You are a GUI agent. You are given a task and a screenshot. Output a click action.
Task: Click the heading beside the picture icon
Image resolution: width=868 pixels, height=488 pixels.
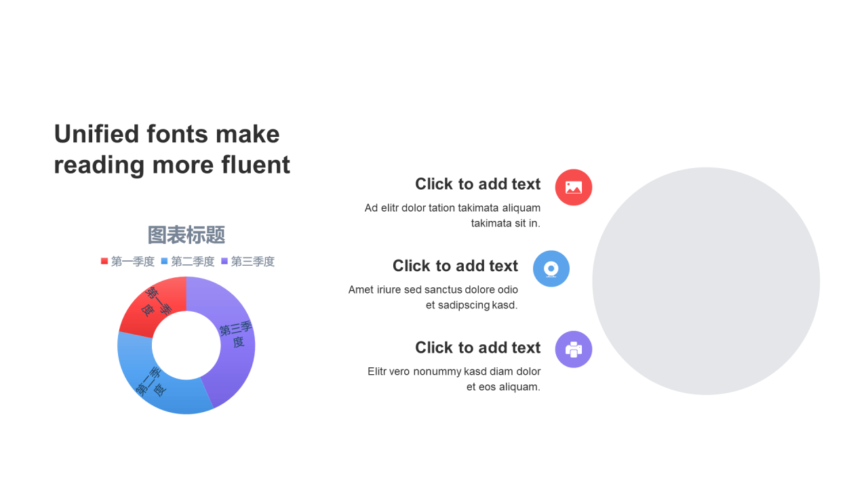coord(477,184)
